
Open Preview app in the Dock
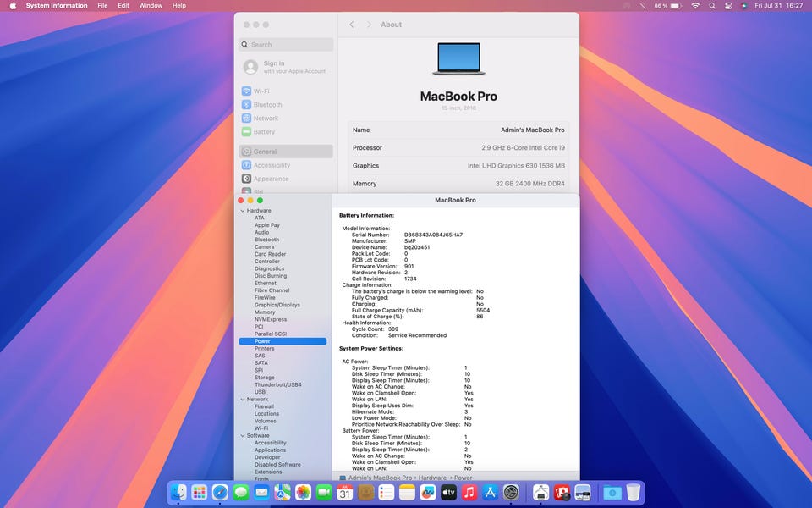coord(582,492)
